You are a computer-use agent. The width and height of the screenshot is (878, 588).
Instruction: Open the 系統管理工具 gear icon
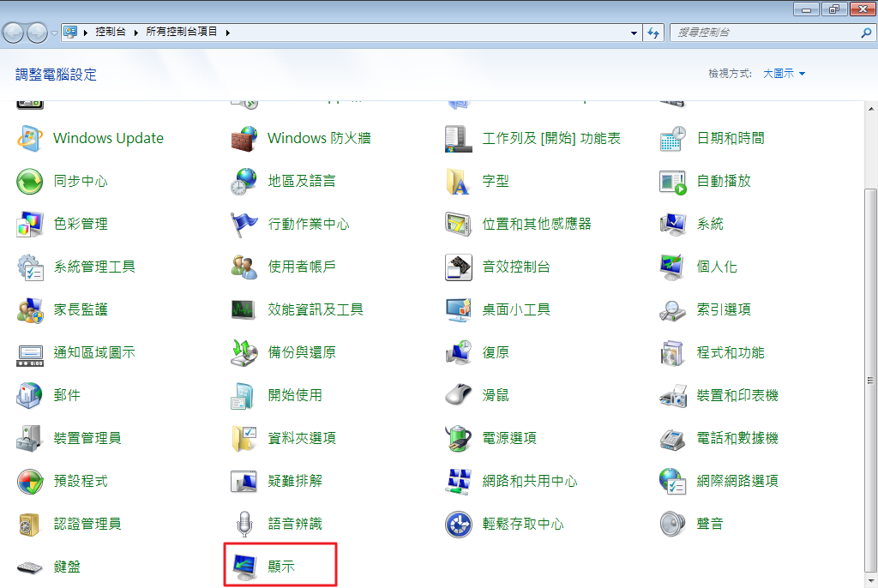[30, 267]
